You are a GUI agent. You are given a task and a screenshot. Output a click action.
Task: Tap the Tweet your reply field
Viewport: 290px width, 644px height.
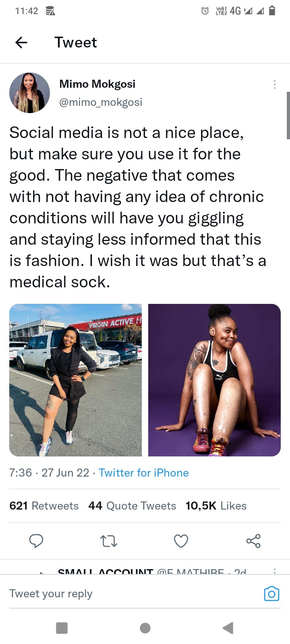click(133, 594)
